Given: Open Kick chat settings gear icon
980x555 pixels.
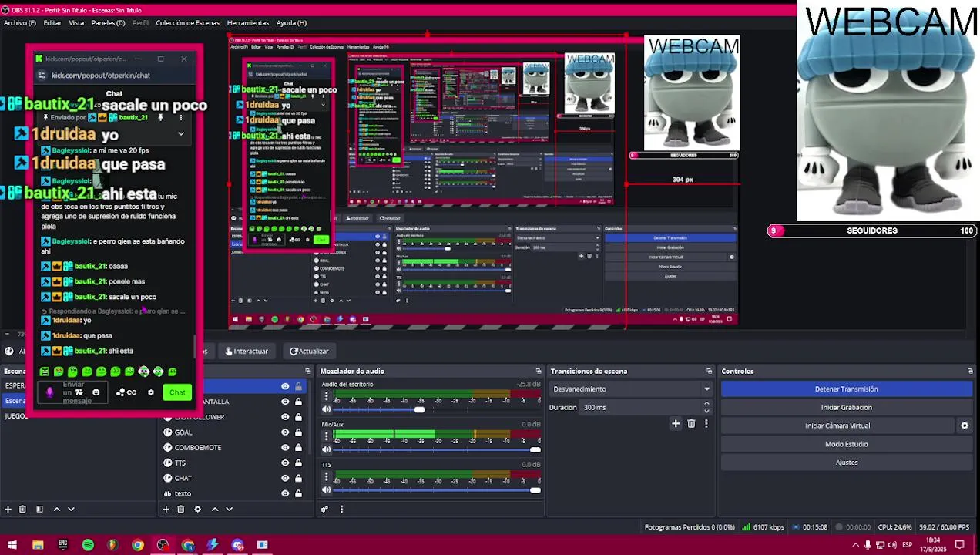Looking at the screenshot, I should pyautogui.click(x=150, y=392).
